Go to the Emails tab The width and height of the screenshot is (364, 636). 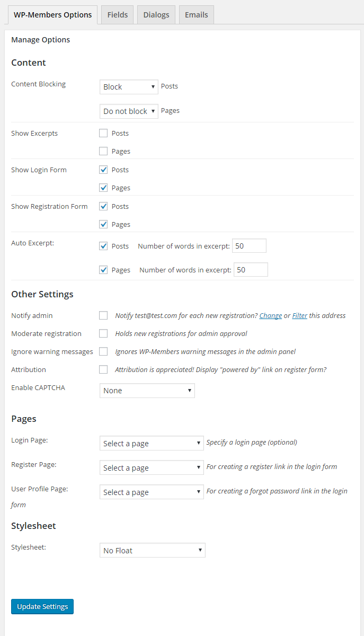[196, 15]
